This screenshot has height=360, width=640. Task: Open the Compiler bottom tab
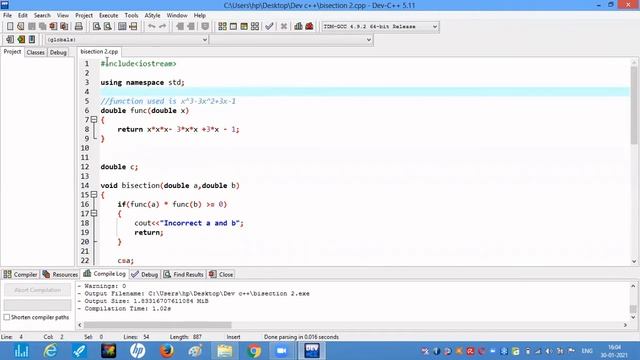point(20,274)
